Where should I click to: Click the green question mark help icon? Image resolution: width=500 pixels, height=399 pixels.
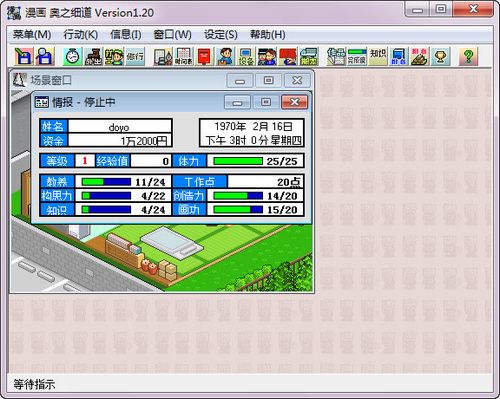(x=468, y=56)
